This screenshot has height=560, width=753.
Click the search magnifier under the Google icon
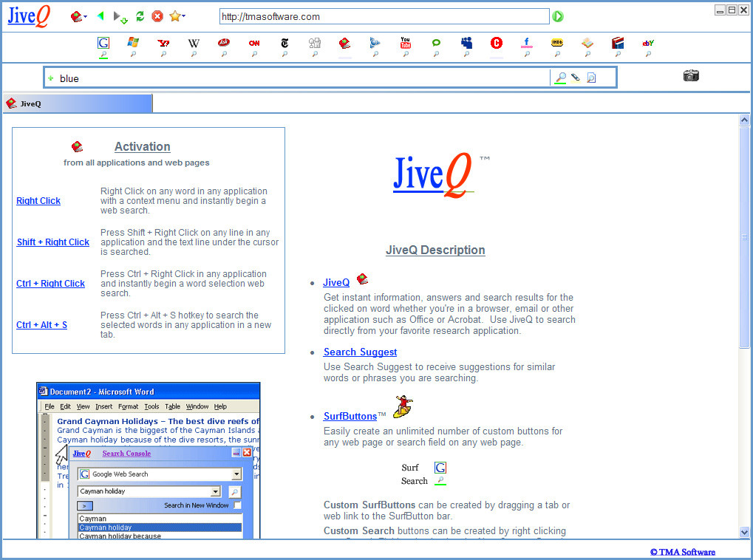(103, 54)
